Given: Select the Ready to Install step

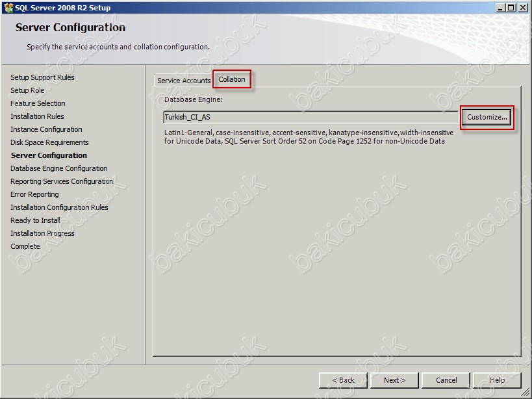Looking at the screenshot, I should pyautogui.click(x=35, y=220).
